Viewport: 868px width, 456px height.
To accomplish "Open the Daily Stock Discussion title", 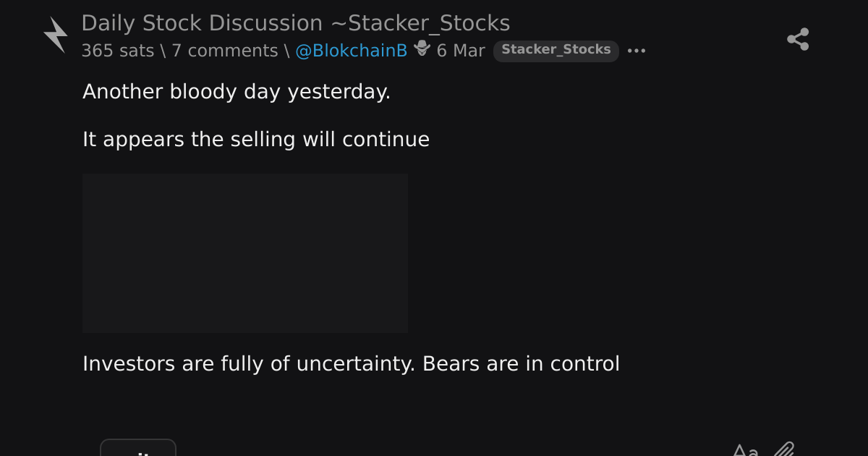I will 202,23.
